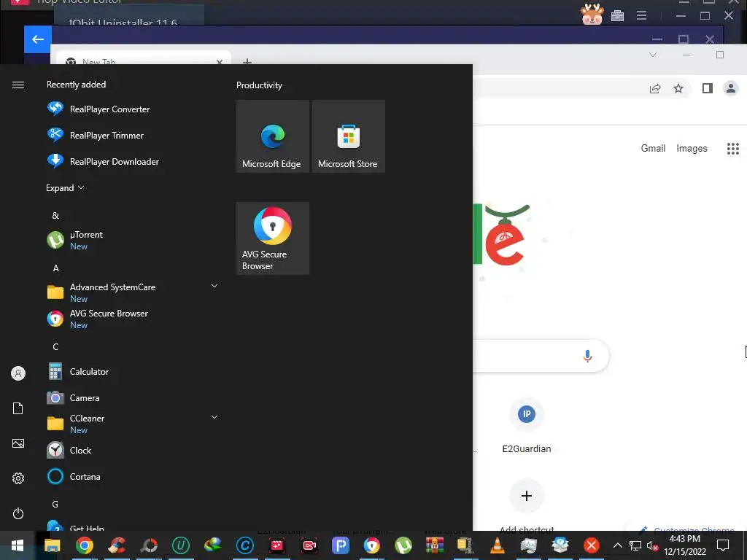Jump to the letter C section header

point(55,346)
